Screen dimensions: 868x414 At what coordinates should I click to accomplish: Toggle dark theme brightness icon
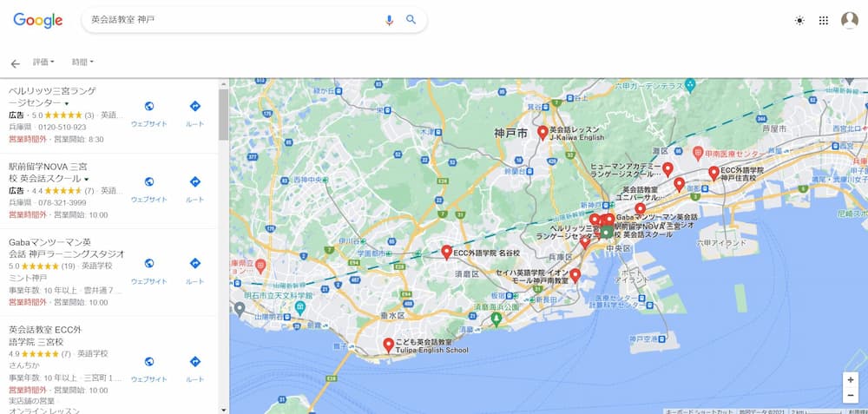pos(799,21)
